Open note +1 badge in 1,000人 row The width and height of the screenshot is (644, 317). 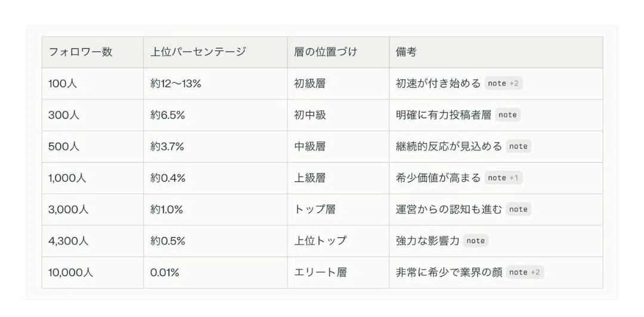tap(503, 178)
